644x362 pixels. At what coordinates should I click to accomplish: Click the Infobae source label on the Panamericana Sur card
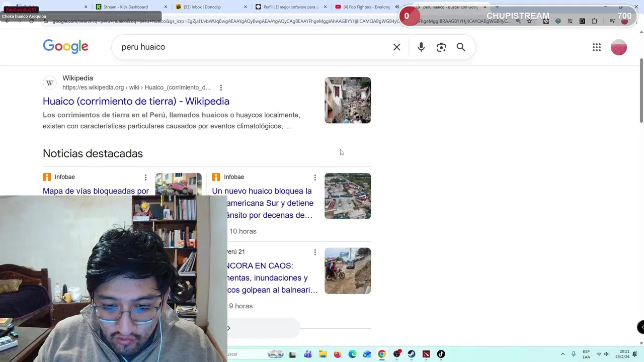coord(234,177)
